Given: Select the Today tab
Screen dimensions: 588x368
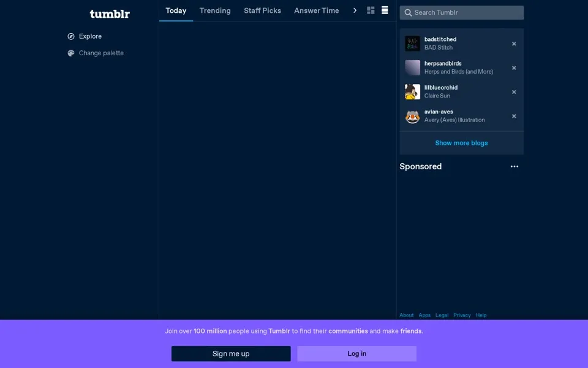Looking at the screenshot, I should [x=176, y=10].
